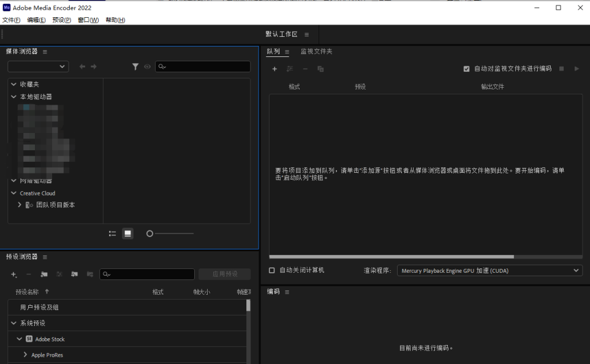Click the new preset group folder icon
Image resolution: width=590 pixels, height=364 pixels.
(44, 275)
